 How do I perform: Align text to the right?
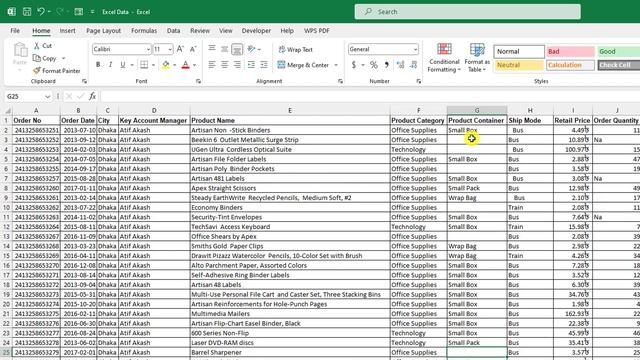(x=237, y=65)
